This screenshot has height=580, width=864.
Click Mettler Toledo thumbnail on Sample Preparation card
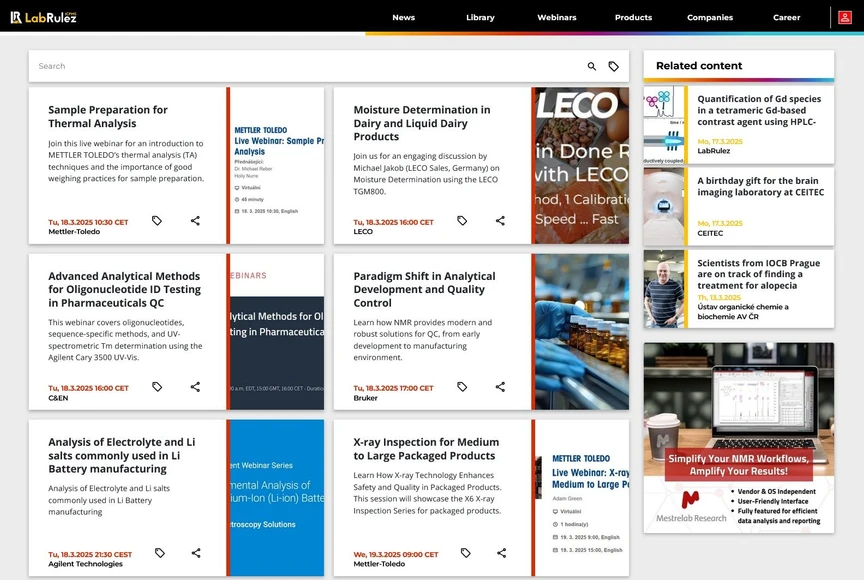pyautogui.click(x=277, y=165)
